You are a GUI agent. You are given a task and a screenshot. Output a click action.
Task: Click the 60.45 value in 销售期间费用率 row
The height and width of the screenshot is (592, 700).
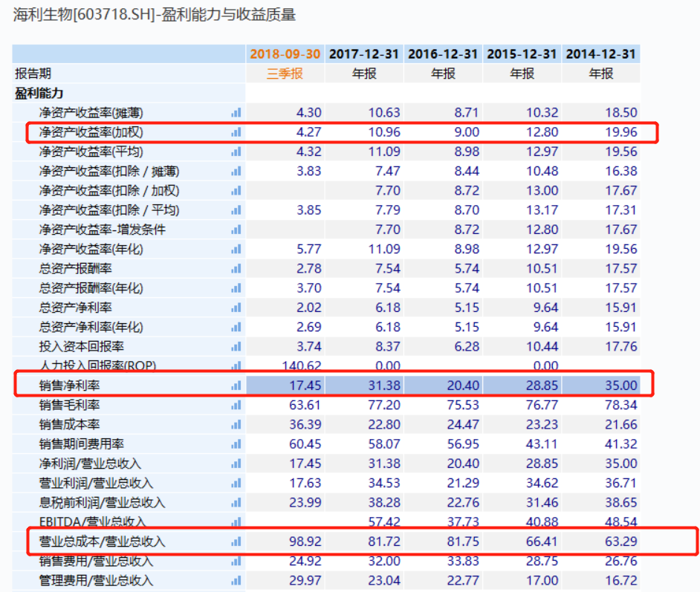[x=305, y=444]
